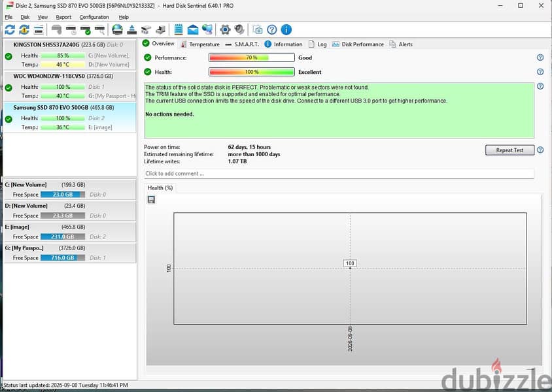
Task: Select the WDC WD40NDZW-11BCVS0 disk entry
Action: (70, 86)
